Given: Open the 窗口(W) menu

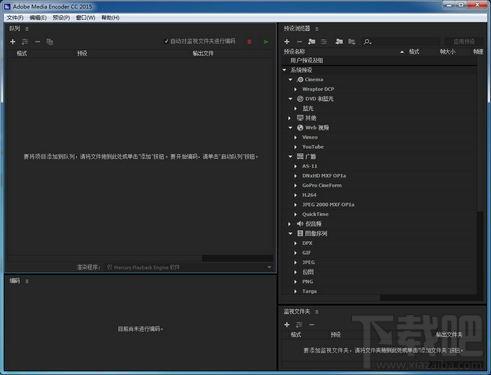Looking at the screenshot, I should point(85,18).
